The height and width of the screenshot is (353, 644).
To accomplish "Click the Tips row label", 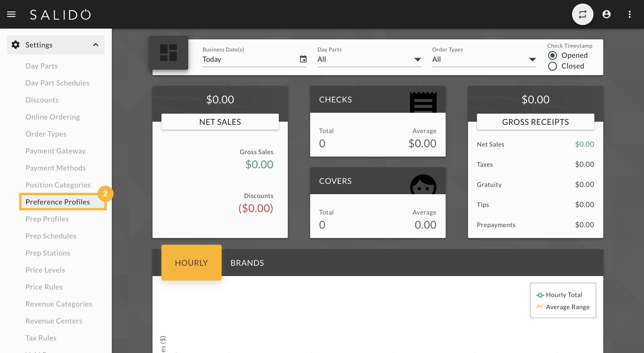I will [x=483, y=205].
